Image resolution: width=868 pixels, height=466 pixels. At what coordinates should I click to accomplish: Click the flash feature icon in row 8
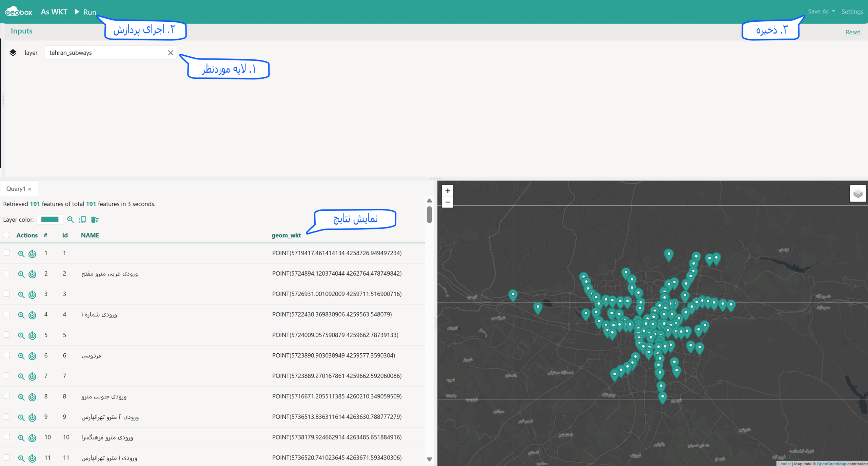(32, 397)
